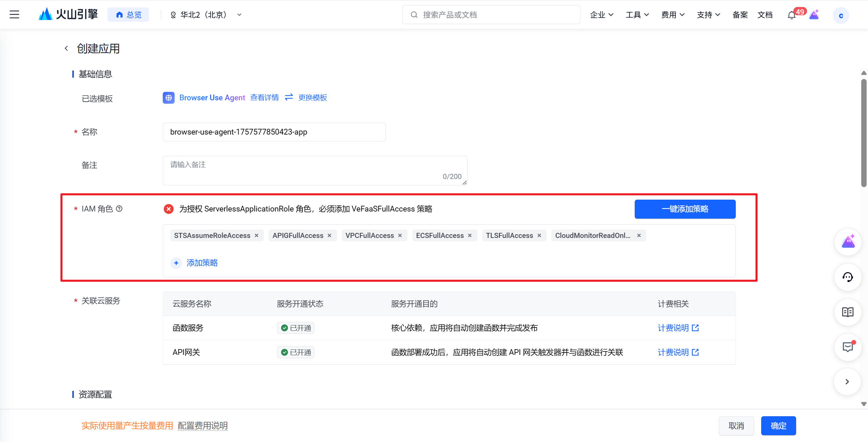Viewport: 868px width, 442px height.
Task: Open the documentation book icon on right sidebar
Action: (x=848, y=312)
